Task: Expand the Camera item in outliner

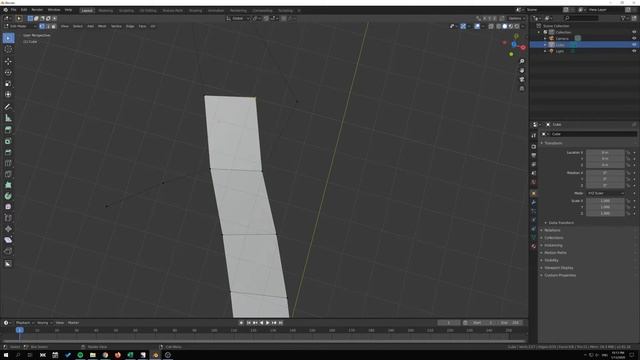Action: (x=545, y=38)
